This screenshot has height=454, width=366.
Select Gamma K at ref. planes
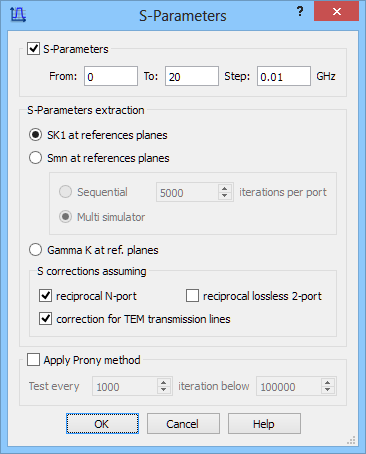coord(35,250)
